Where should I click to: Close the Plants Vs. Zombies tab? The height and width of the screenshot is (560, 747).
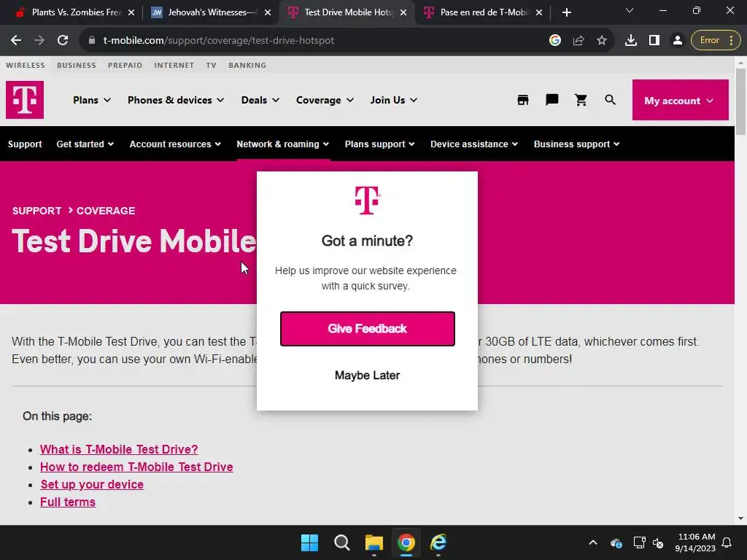pyautogui.click(x=131, y=12)
